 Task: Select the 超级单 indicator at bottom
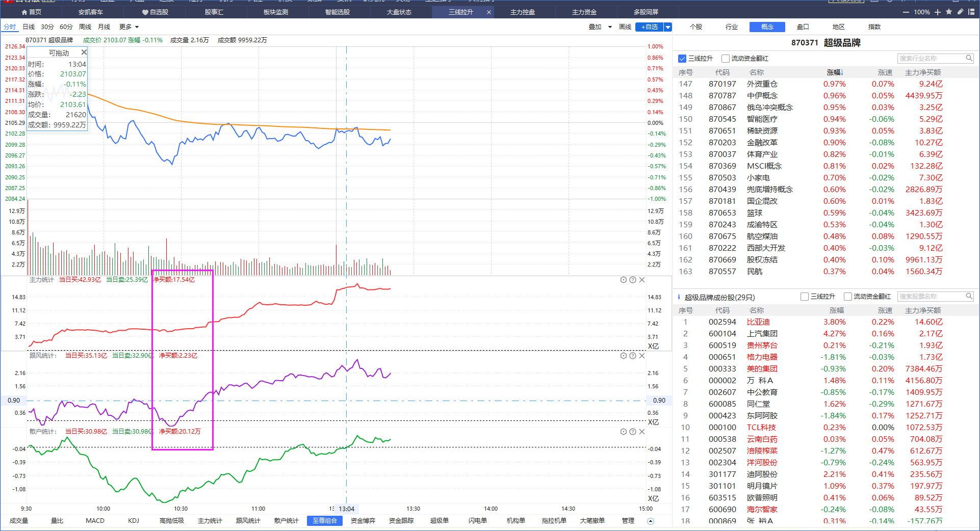[440, 521]
